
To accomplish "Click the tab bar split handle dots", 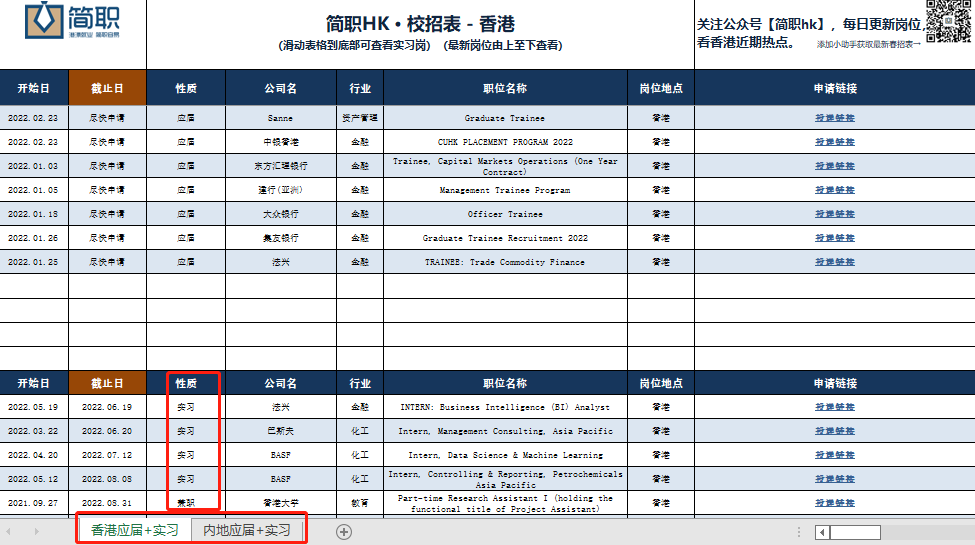I will pyautogui.click(x=799, y=532).
